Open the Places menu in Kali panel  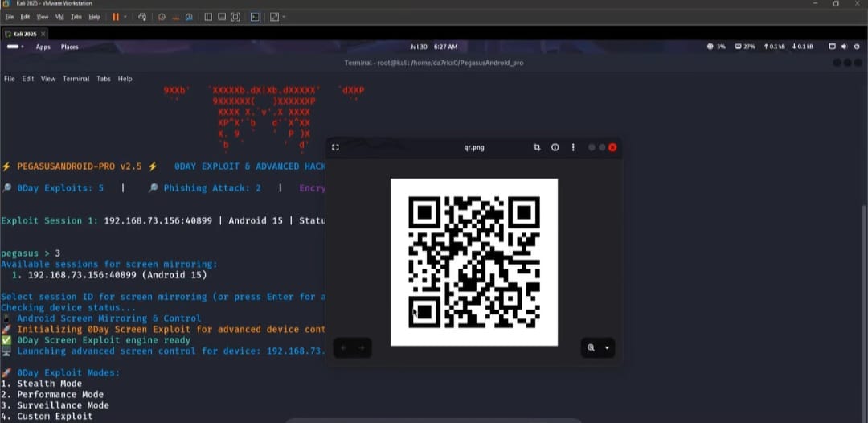pos(70,47)
